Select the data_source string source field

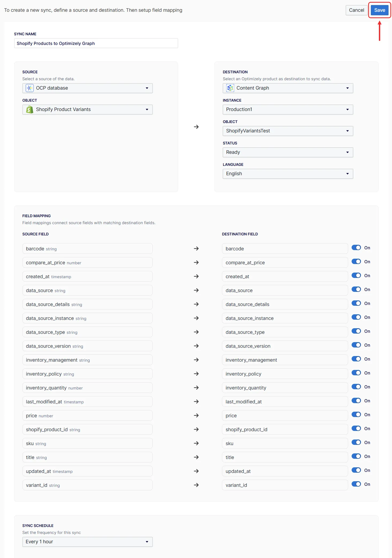(x=87, y=290)
